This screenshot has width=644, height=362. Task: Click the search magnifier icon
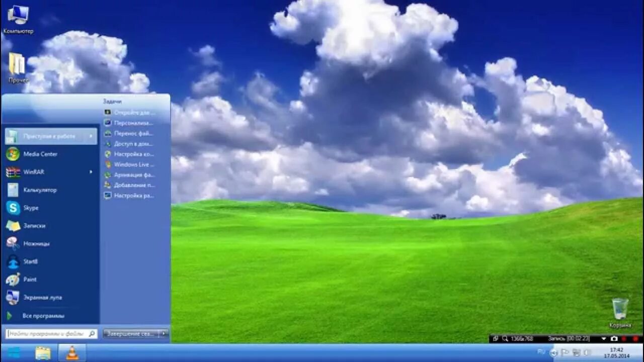(x=92, y=333)
